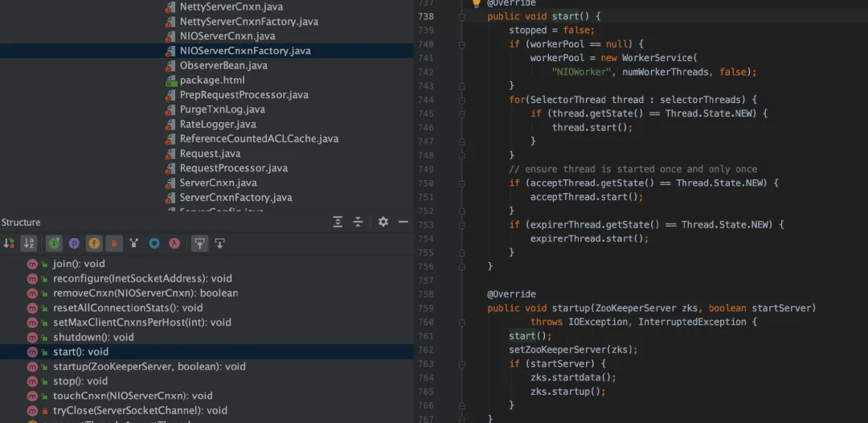Click zks.startdata() call on line 764
868x423 pixels.
point(573,378)
